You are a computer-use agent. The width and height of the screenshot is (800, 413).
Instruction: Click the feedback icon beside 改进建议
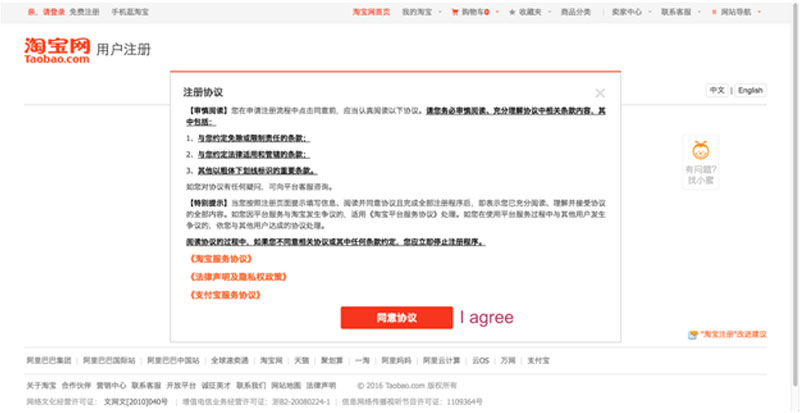point(693,335)
